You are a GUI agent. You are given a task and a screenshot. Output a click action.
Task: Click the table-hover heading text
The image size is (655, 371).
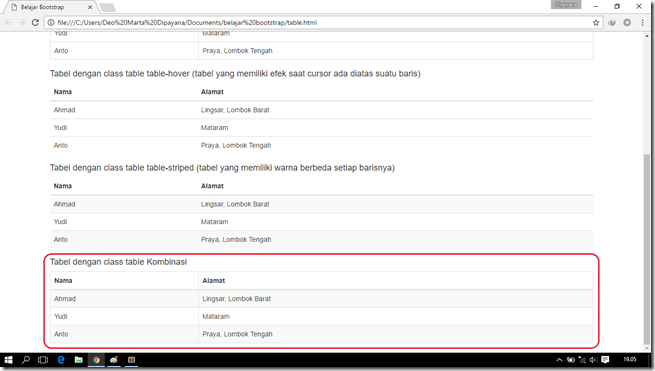(235, 74)
